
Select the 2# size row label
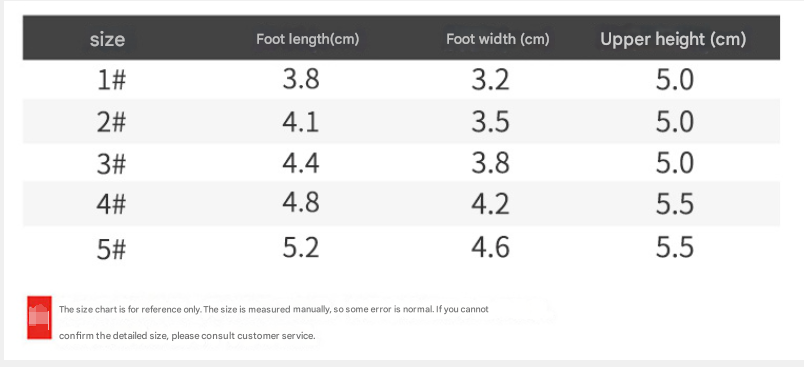click(x=111, y=122)
